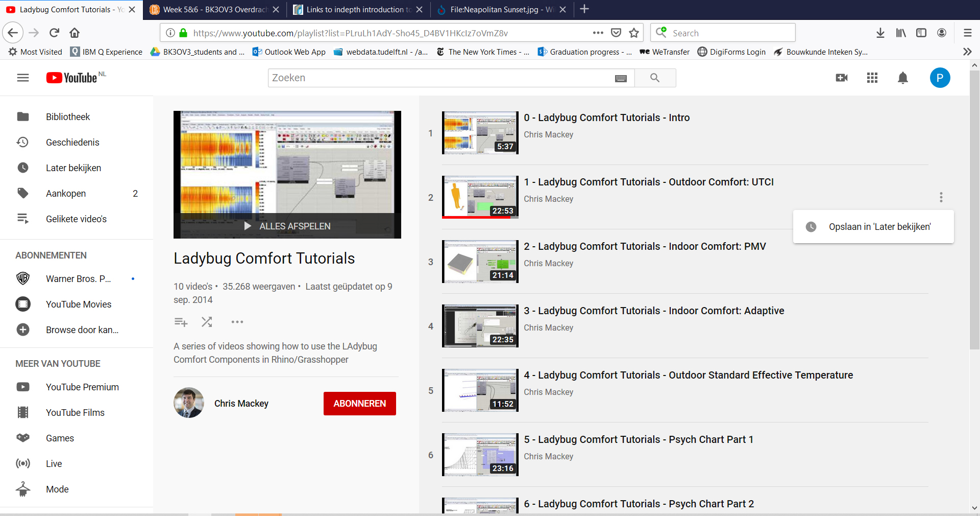Show more bookmarks chevron

click(967, 52)
